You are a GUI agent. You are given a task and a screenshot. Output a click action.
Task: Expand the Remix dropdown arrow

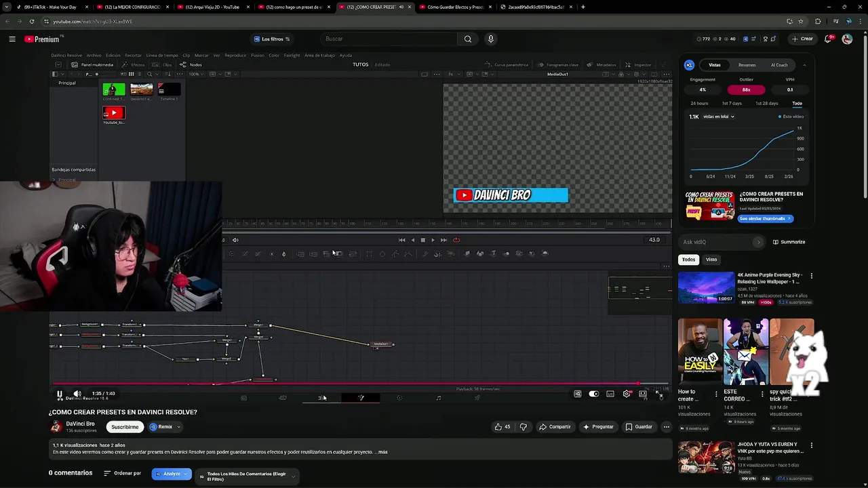click(x=178, y=427)
